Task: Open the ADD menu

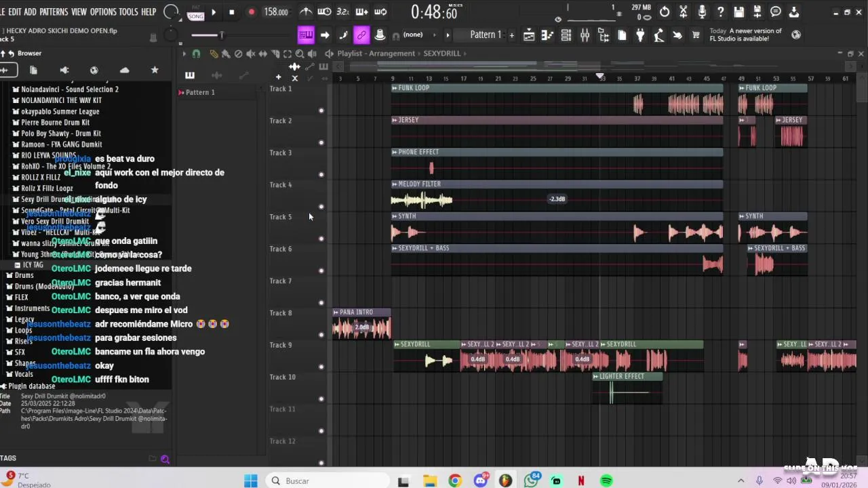Action: [x=30, y=12]
